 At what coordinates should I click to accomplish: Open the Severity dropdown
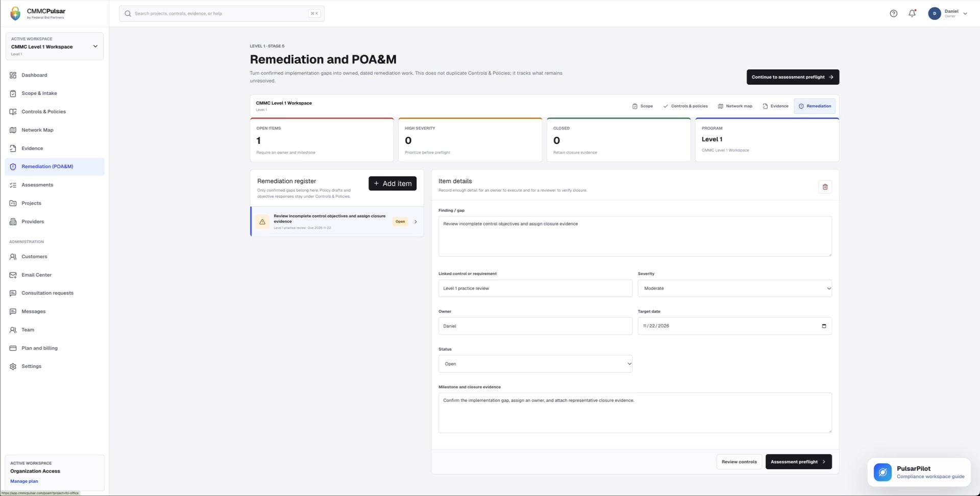[734, 288]
